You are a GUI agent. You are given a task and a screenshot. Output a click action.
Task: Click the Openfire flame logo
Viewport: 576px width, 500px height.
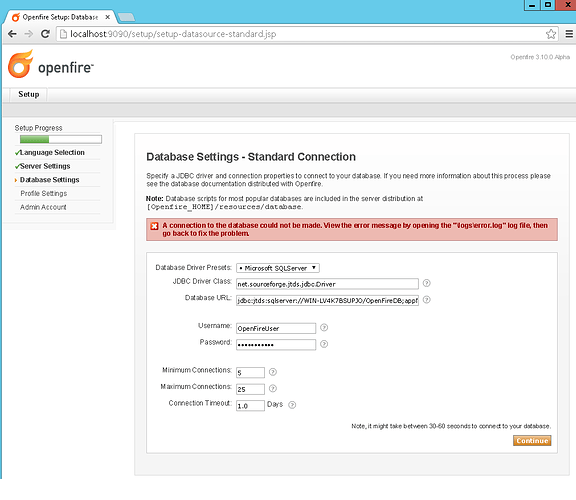point(21,64)
